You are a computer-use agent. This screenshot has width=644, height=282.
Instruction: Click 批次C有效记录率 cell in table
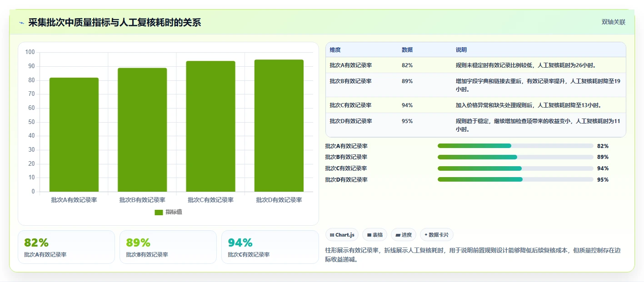[351, 105]
